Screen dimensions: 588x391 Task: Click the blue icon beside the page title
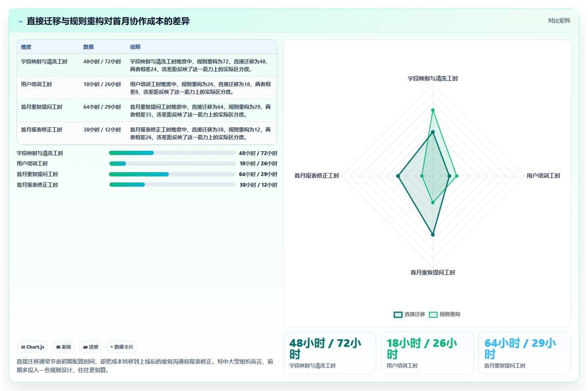pos(20,21)
